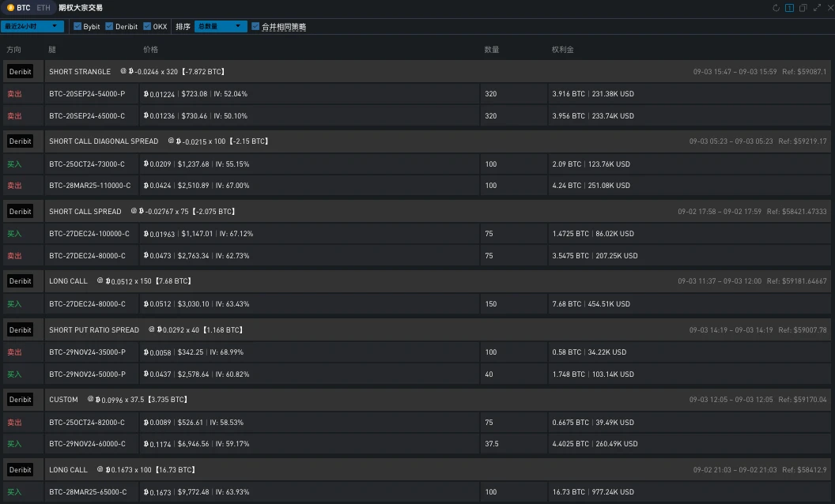Select the SHORT CALL SPREAD header row

pyautogui.click(x=395, y=212)
